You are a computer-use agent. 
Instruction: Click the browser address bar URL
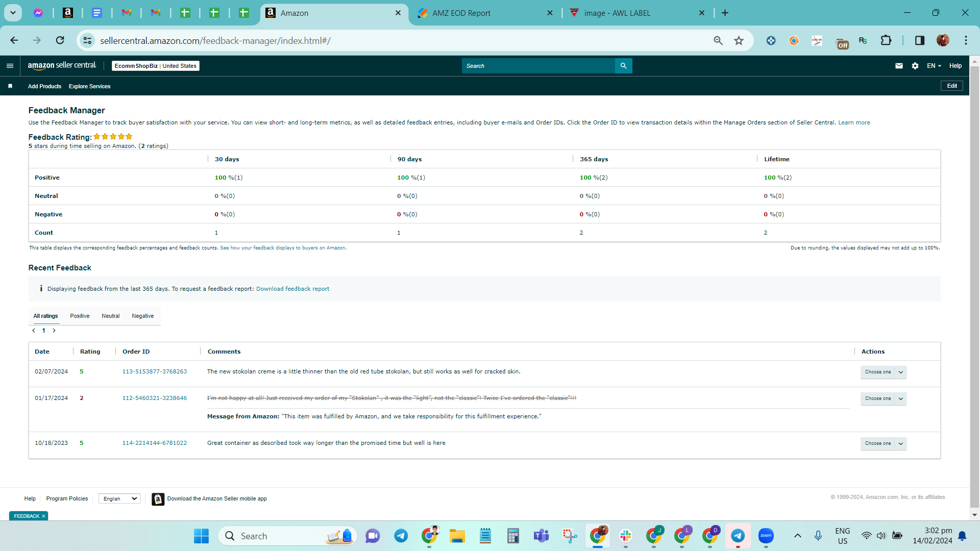(x=215, y=40)
